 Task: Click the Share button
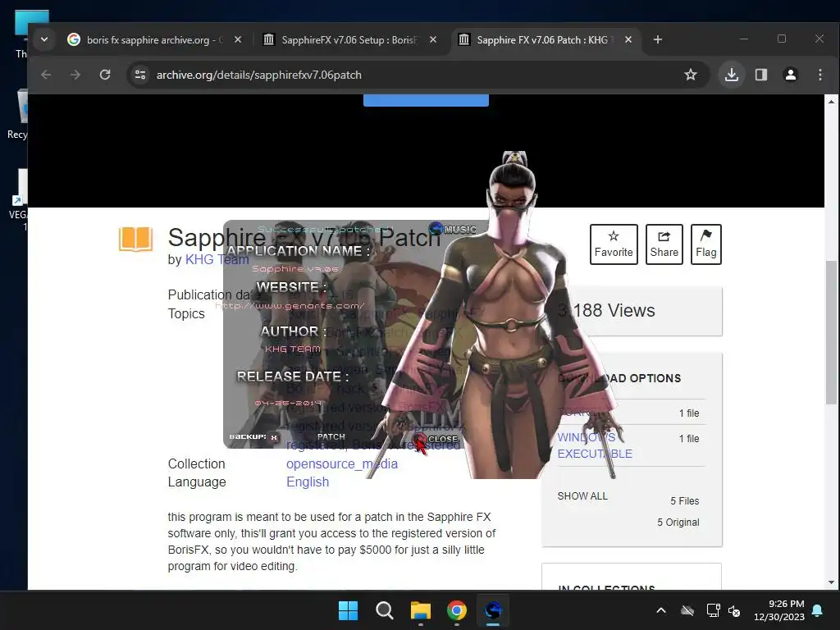pyautogui.click(x=664, y=244)
